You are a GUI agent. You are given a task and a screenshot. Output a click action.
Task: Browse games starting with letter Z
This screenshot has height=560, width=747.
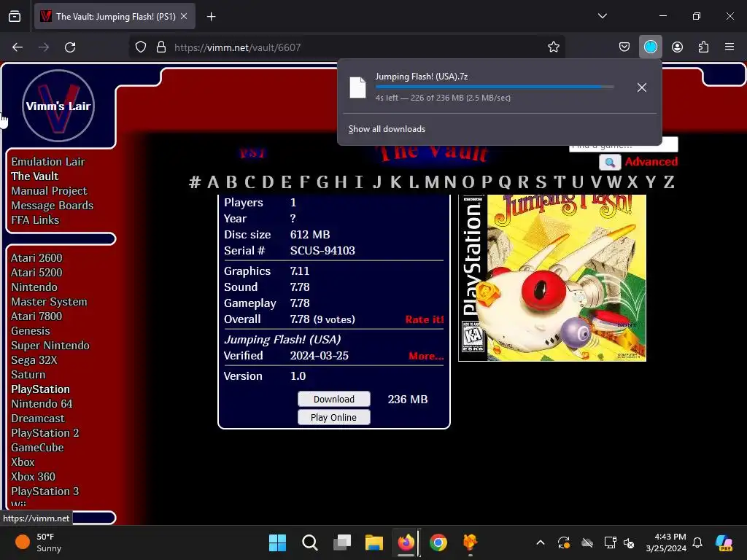[669, 182]
